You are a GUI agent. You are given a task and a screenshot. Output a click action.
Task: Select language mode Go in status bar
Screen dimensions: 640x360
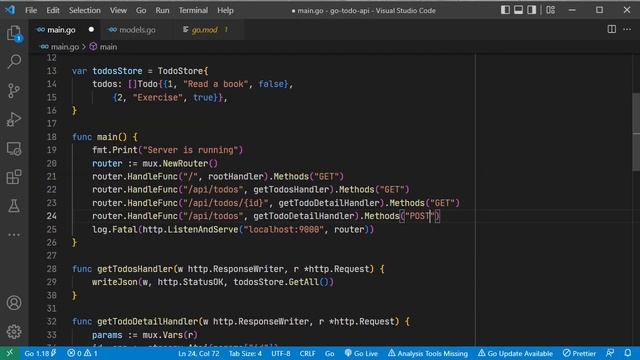(329, 353)
